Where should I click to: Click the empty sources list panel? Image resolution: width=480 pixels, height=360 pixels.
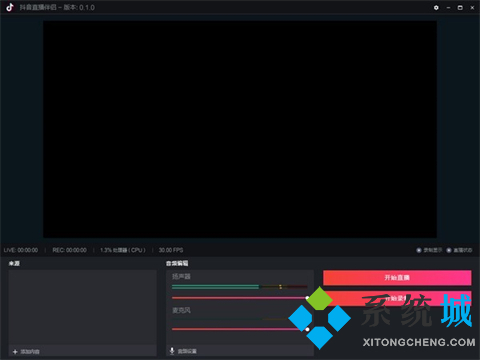(82, 307)
